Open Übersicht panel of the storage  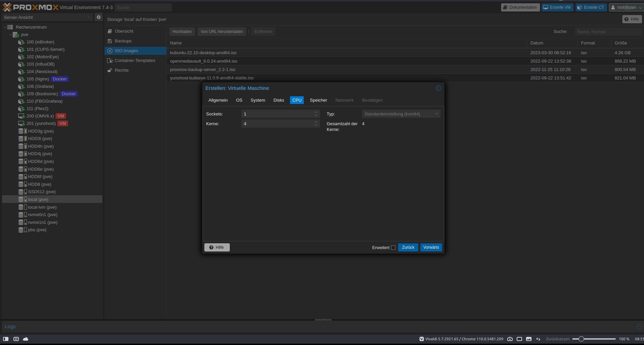pyautogui.click(x=135, y=31)
